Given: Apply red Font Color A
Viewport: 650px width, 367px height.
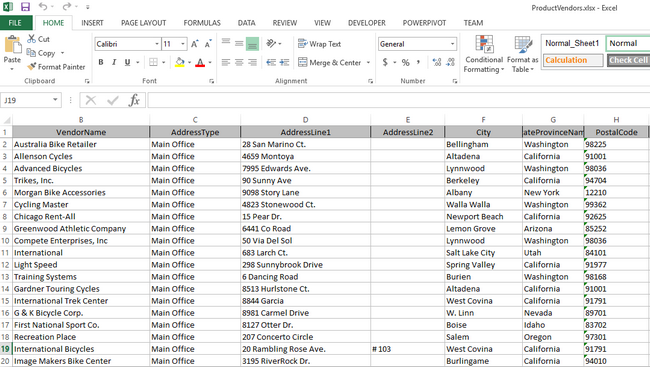Looking at the screenshot, I should click(200, 63).
